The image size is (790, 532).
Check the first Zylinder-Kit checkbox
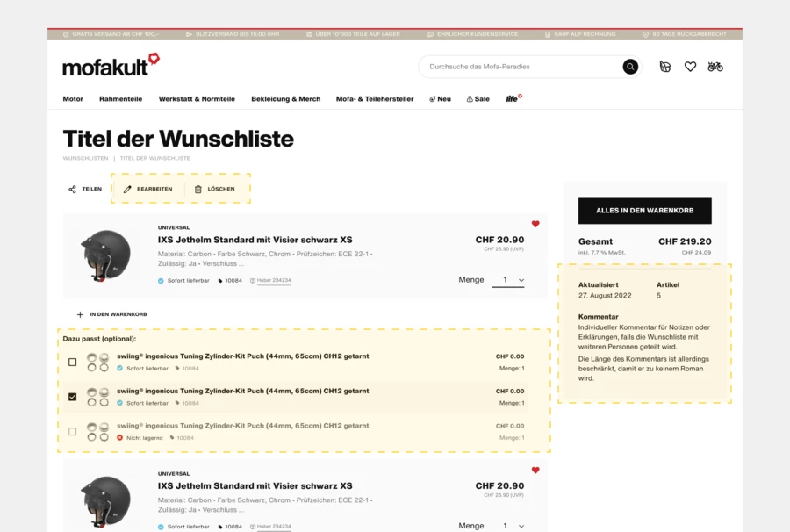(x=73, y=362)
